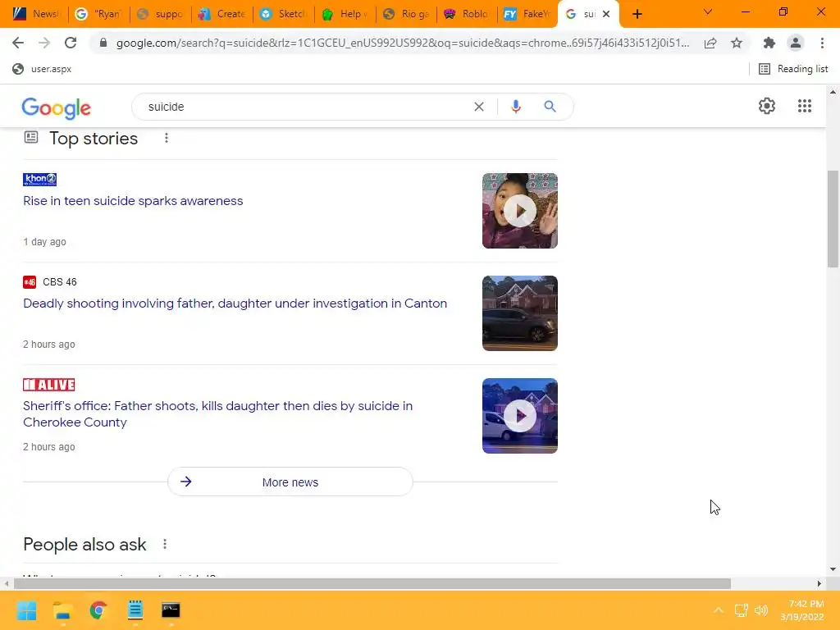The image size is (840, 630).
Task: Switch to the Help tab
Action: [x=345, y=14]
